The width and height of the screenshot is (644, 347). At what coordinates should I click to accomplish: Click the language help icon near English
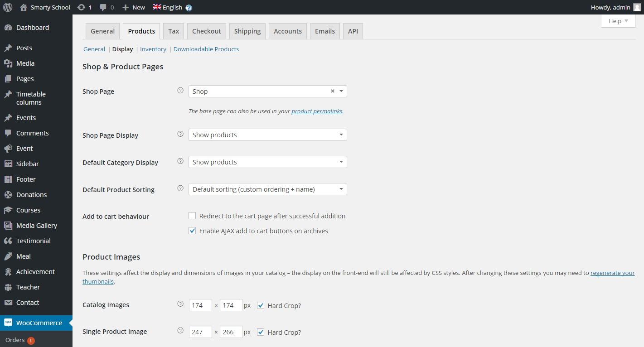click(189, 8)
